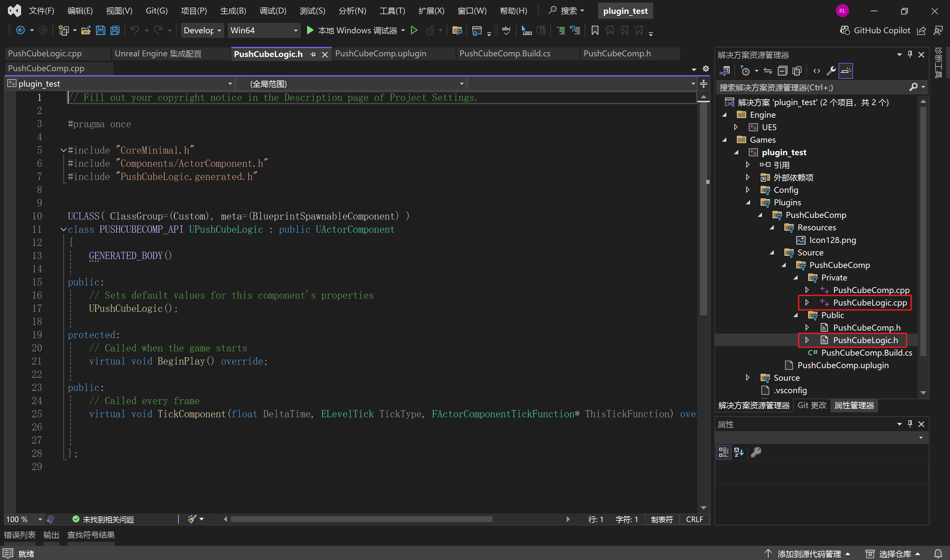The image size is (950, 560).
Task: Click the notification bell in status bar
Action: (x=938, y=554)
